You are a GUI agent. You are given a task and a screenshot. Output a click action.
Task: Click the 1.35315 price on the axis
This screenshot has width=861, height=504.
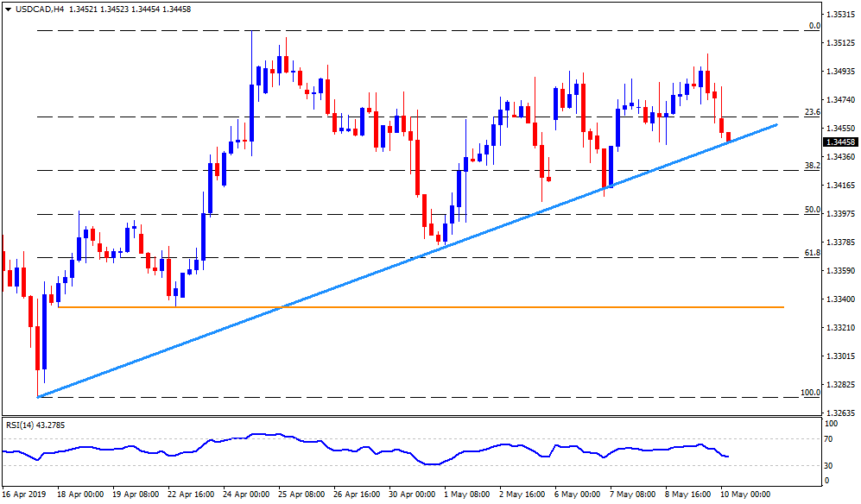tap(839, 15)
